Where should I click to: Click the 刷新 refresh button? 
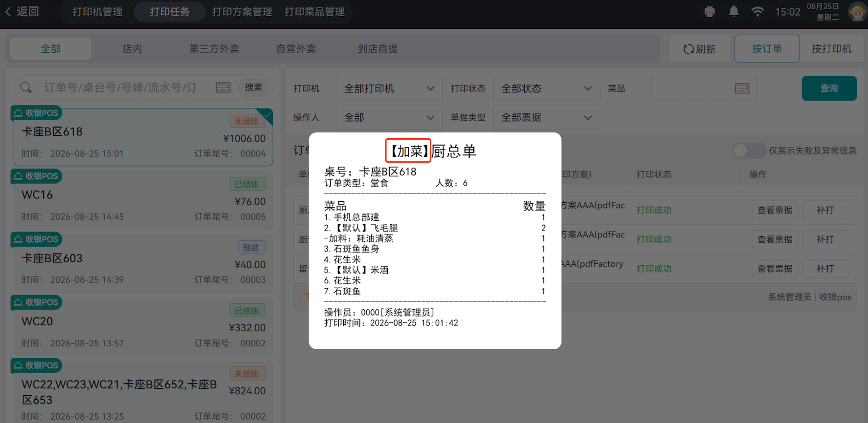[x=700, y=49]
